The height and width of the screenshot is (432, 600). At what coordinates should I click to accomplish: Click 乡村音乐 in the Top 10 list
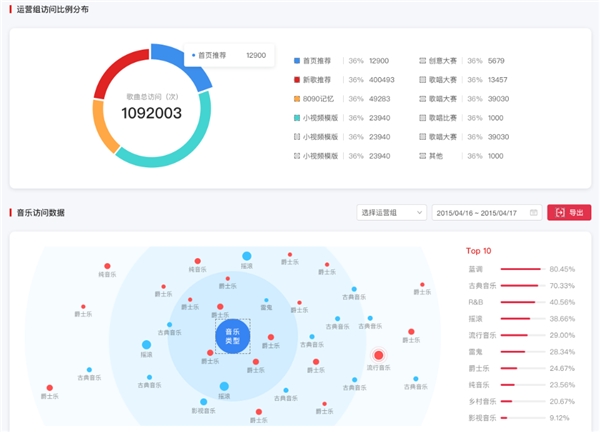483,401
